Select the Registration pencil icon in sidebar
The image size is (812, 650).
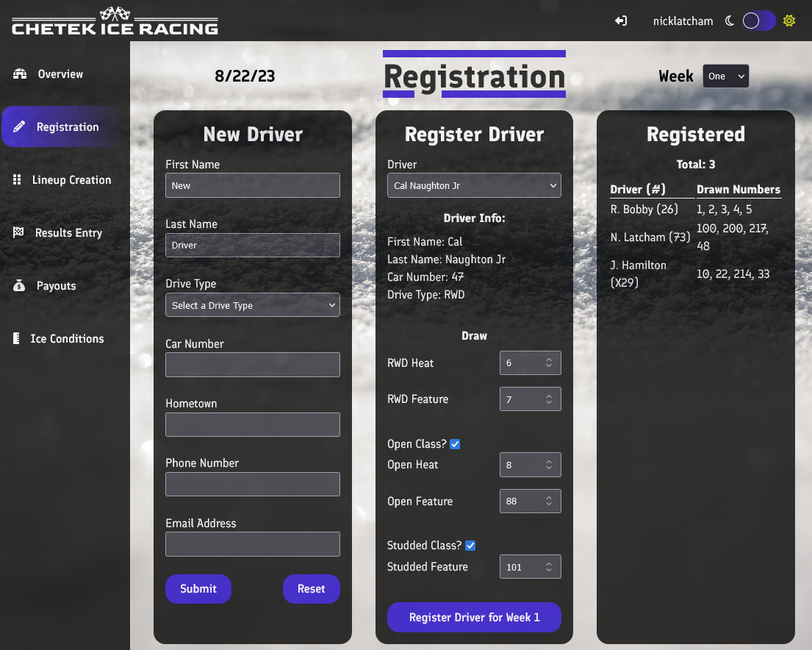[18, 126]
